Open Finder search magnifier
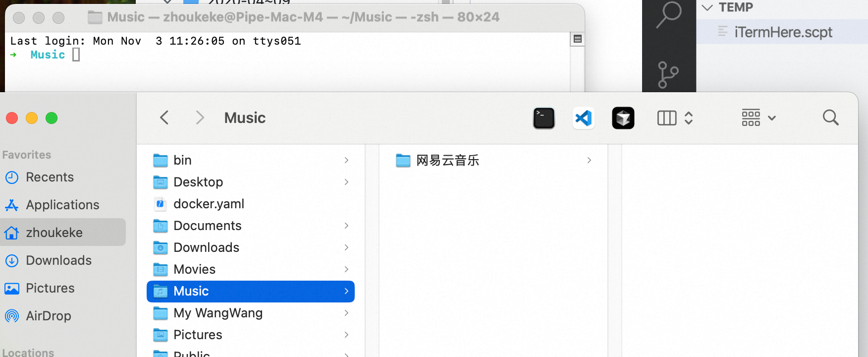The image size is (868, 357). pos(830,118)
